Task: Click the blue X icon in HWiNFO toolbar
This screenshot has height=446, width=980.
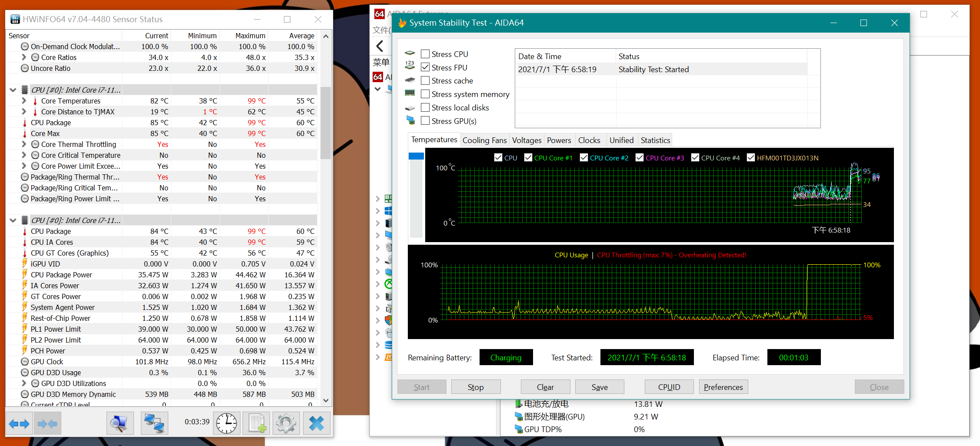Action: [316, 423]
